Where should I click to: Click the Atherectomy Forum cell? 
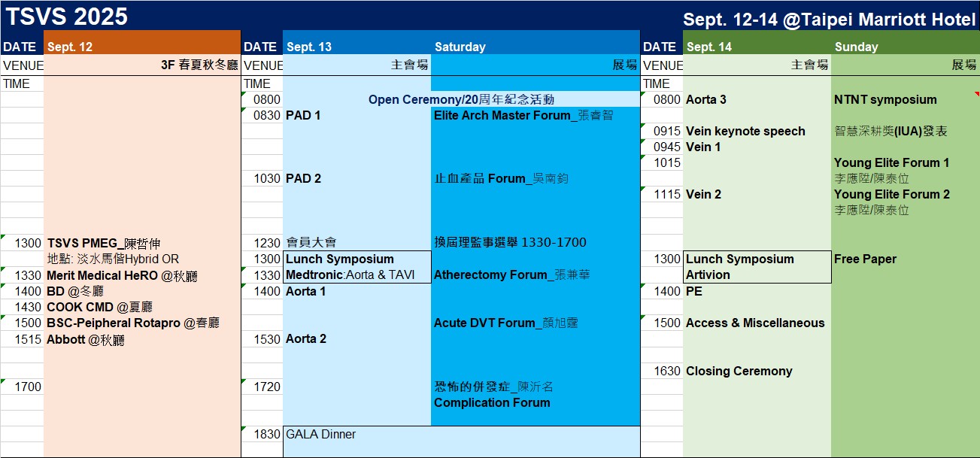(x=511, y=275)
